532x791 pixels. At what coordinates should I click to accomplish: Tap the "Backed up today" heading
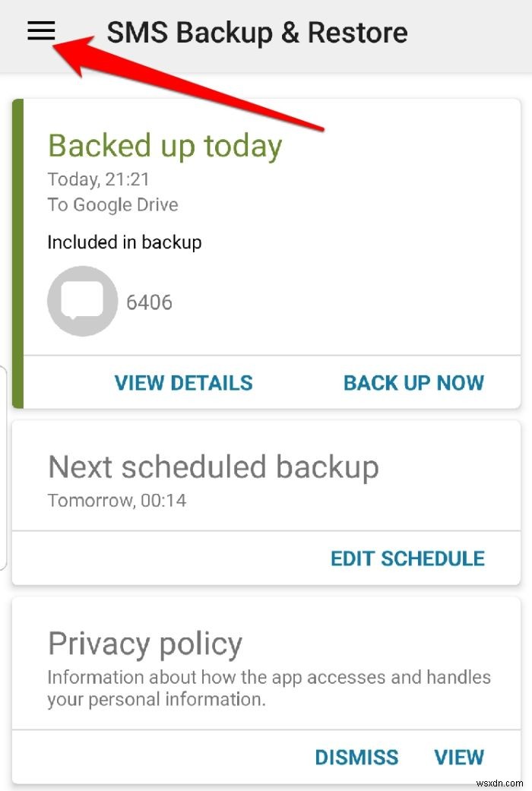(164, 146)
